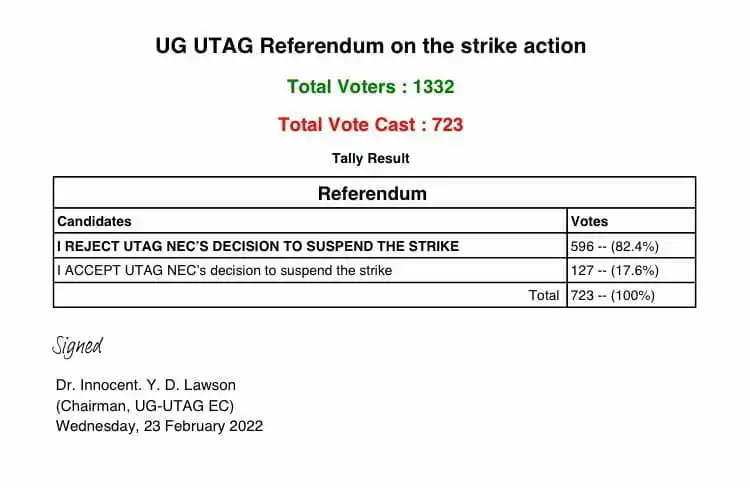Click the 596 reject vote count

(x=583, y=246)
